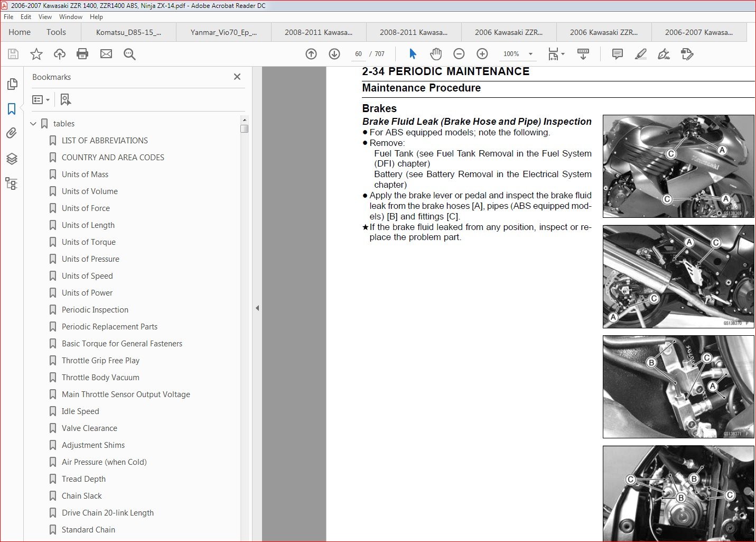Open Drive Chain 20-link Length bookmark

click(x=108, y=513)
